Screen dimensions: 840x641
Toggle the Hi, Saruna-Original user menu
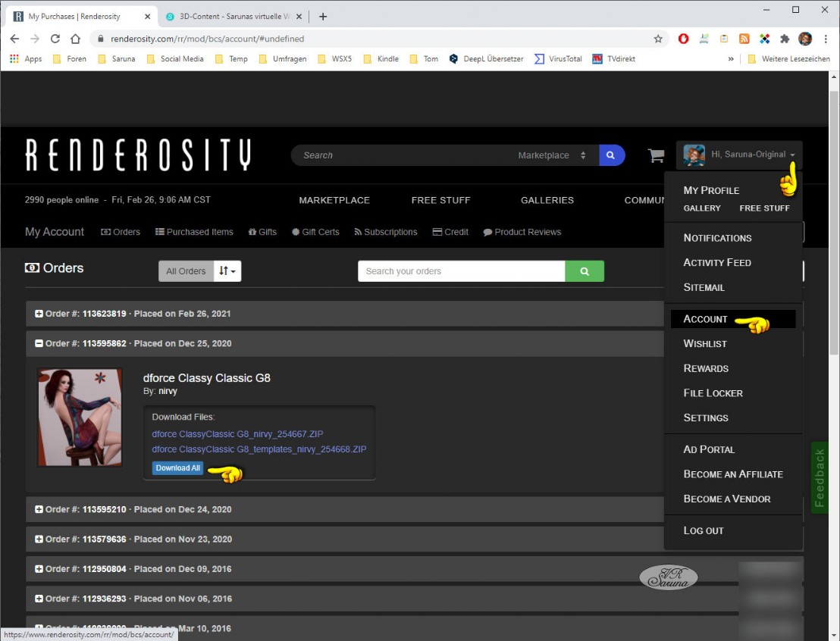click(x=739, y=155)
